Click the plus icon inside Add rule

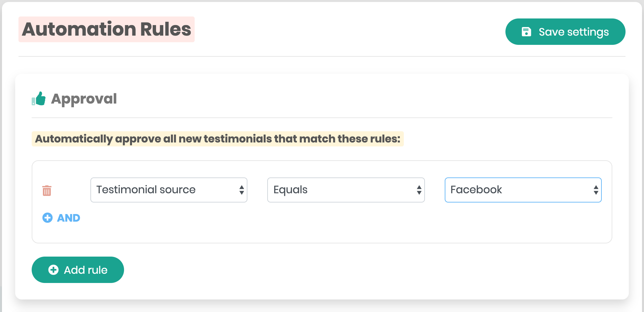tap(53, 270)
